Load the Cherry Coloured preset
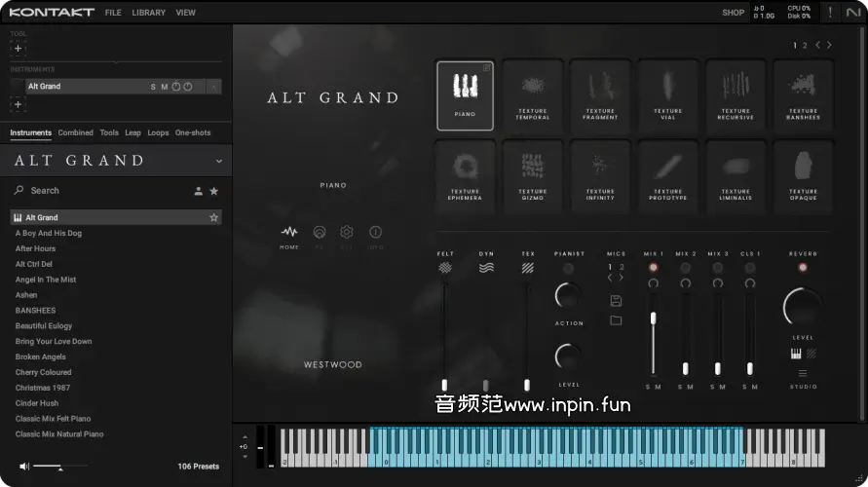 click(x=43, y=372)
